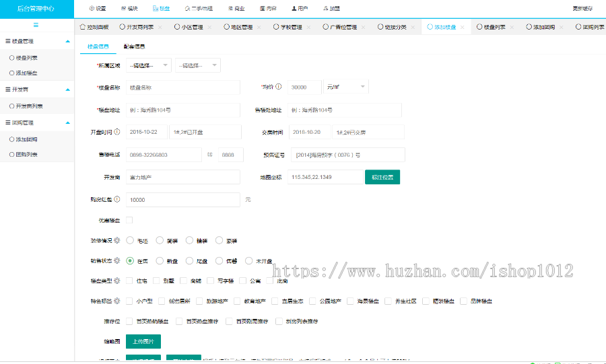
Task: Tick the 优惠楼盘 checkbox
Action: tap(129, 220)
